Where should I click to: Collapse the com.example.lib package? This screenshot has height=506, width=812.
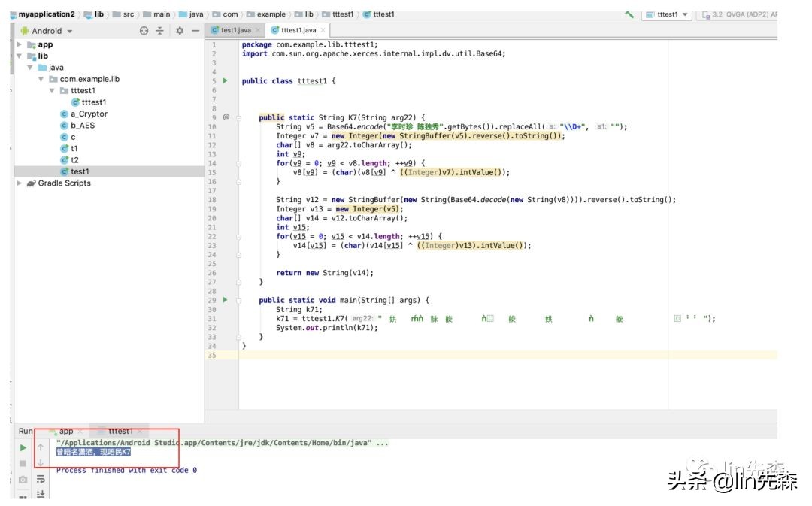[42, 79]
